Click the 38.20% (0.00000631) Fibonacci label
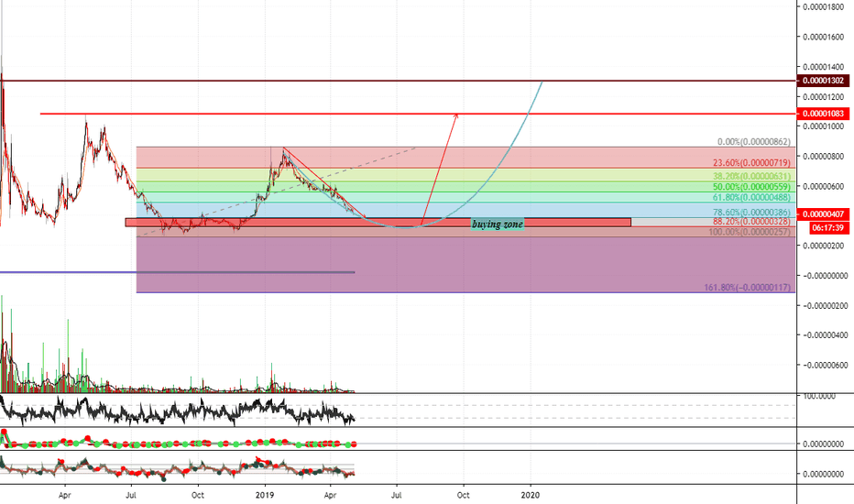Viewport: 854px width, 504px height. pos(751,177)
